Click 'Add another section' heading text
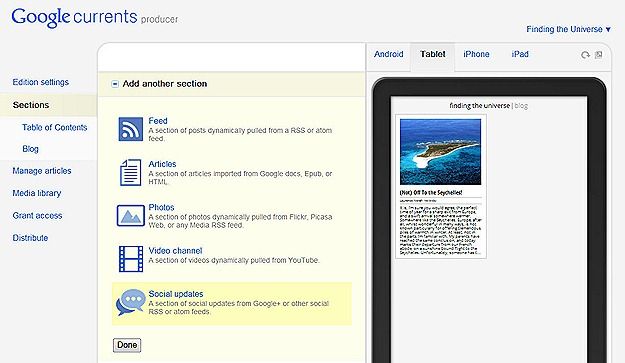Viewport: 625px width, 363px height. pos(165,84)
